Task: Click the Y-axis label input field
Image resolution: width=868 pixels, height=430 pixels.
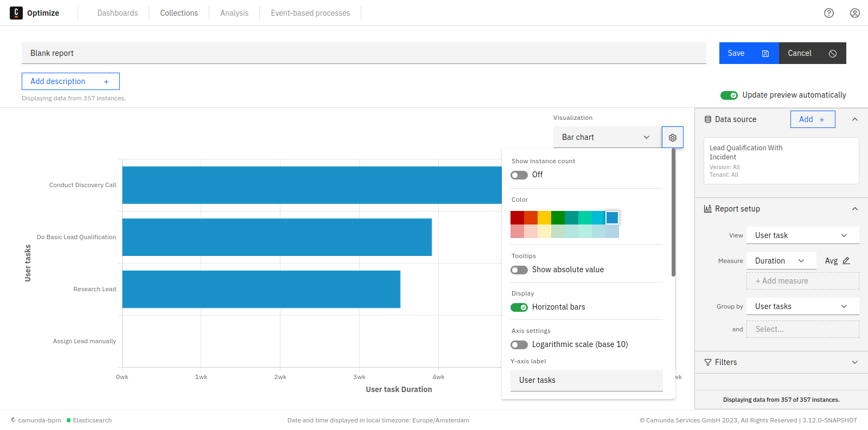Action: 586,380
